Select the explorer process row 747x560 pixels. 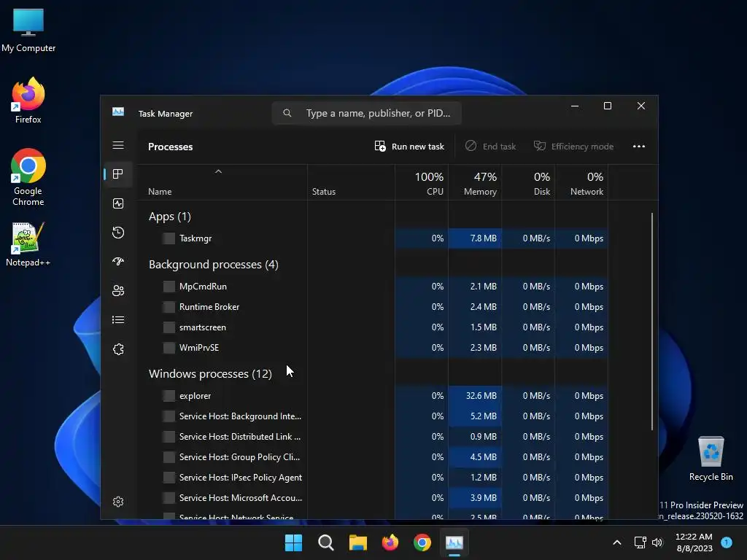point(373,396)
